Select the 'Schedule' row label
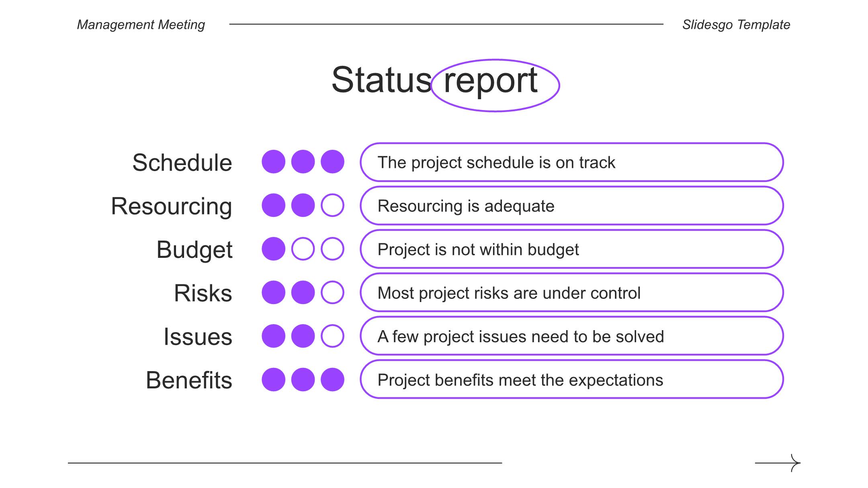868x488 pixels. coord(182,162)
